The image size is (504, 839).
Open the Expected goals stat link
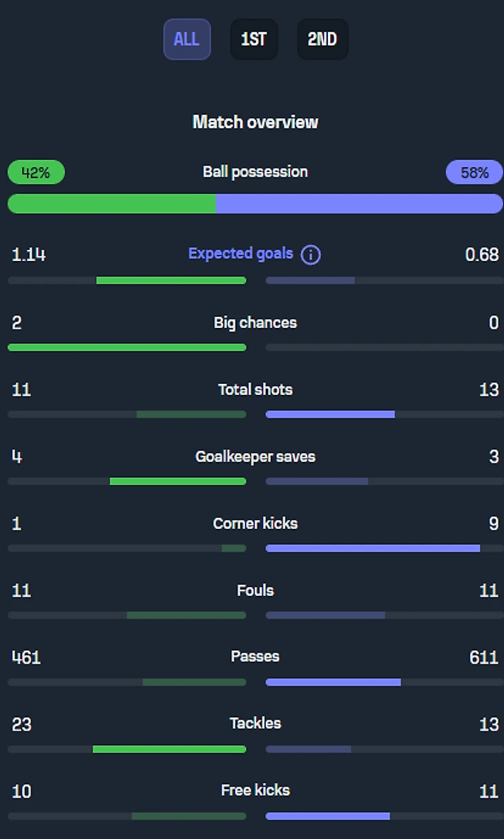(240, 253)
